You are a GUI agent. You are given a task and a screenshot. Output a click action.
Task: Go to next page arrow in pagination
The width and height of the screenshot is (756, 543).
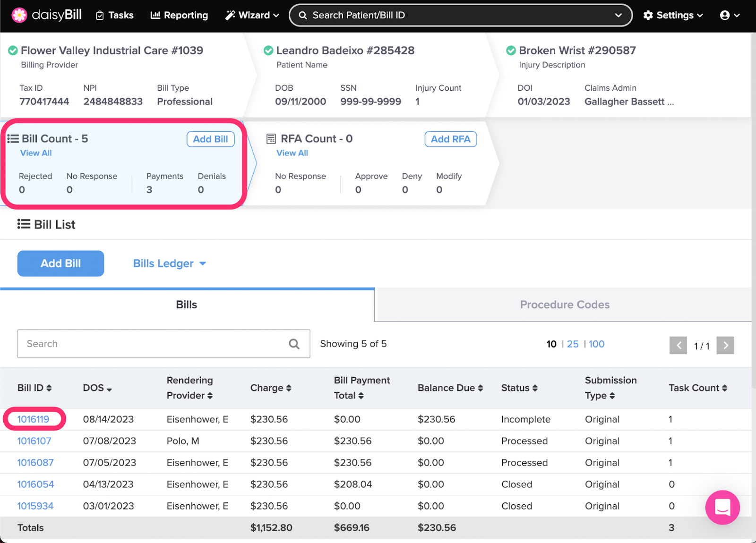click(x=725, y=346)
